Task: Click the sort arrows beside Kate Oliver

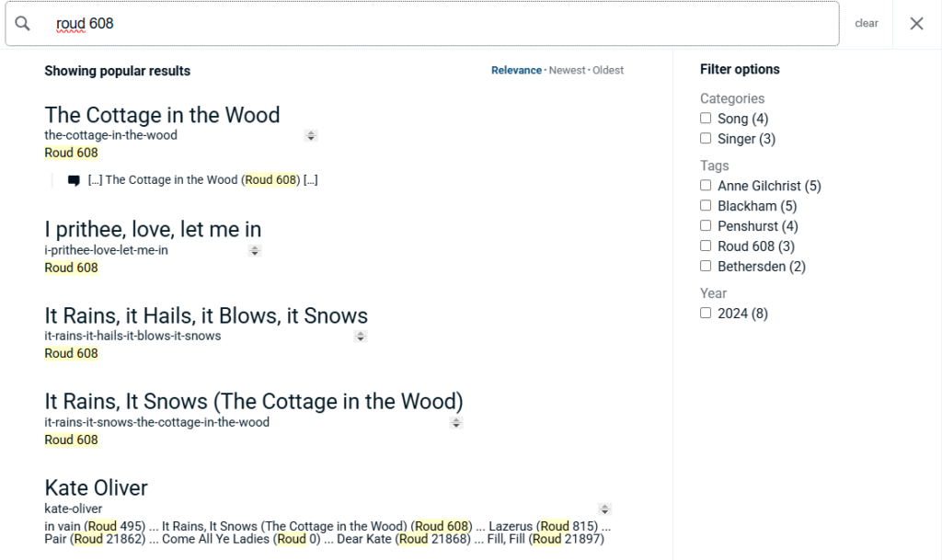Action: coord(604,508)
